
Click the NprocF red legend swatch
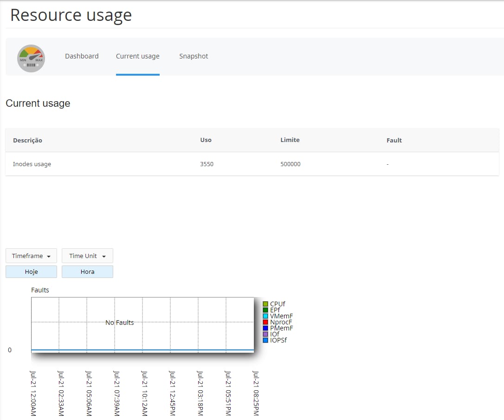265,322
